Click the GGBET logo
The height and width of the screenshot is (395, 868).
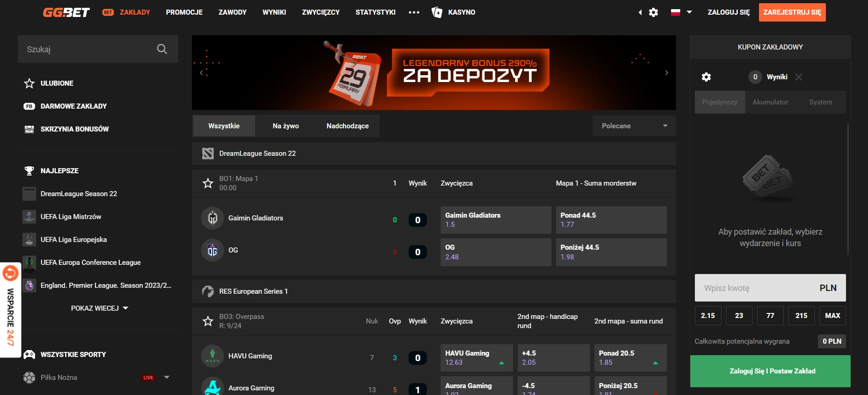click(x=66, y=12)
